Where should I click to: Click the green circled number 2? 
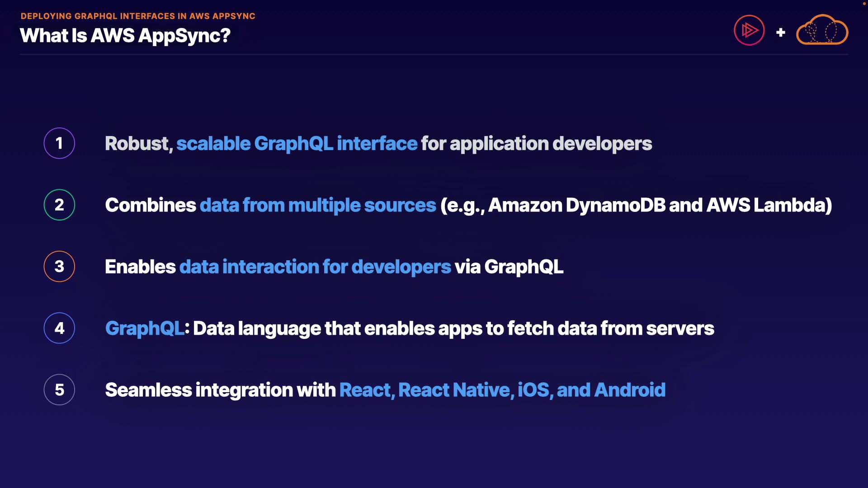59,205
